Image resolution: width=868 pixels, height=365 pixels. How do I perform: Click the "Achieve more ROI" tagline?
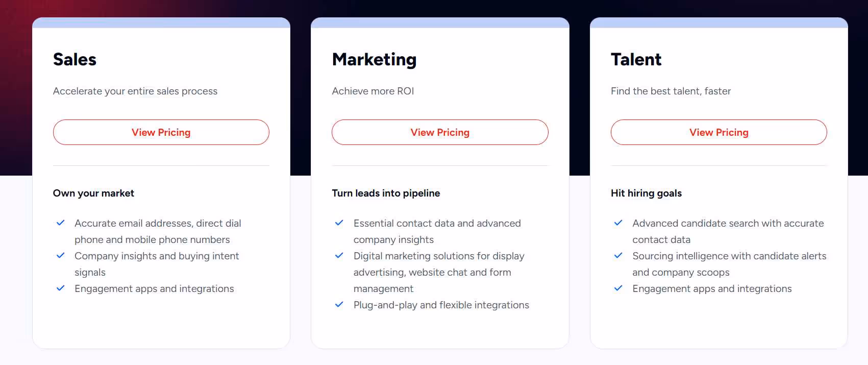(x=373, y=91)
